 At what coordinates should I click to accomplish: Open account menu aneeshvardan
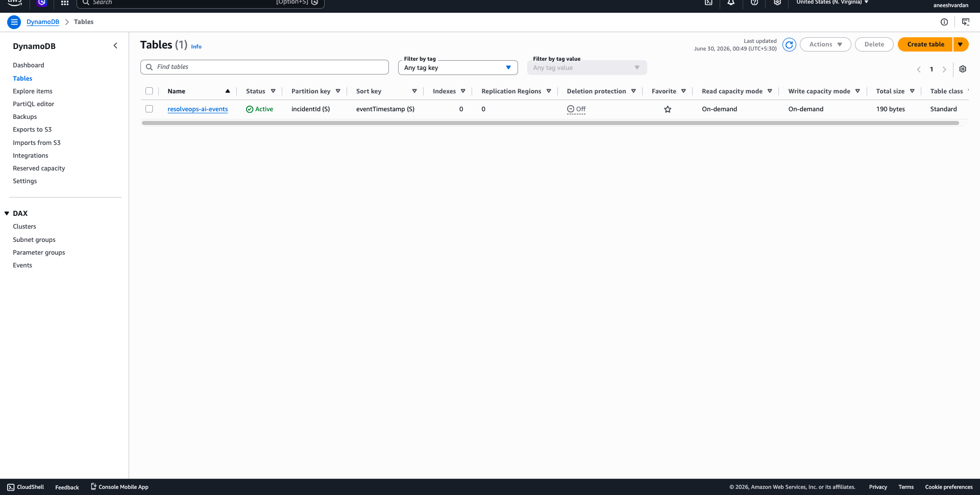pyautogui.click(x=950, y=6)
